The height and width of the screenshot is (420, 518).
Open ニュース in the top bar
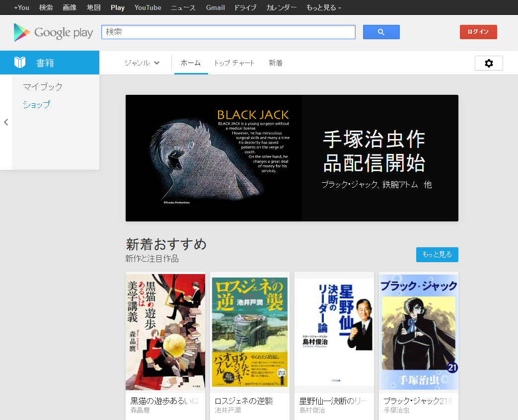[183, 7]
